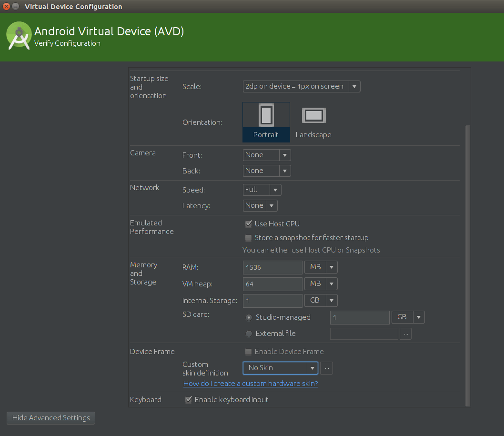Change the SD card size unit dropdown
Viewport: 504px width, 436px height.
(408, 317)
